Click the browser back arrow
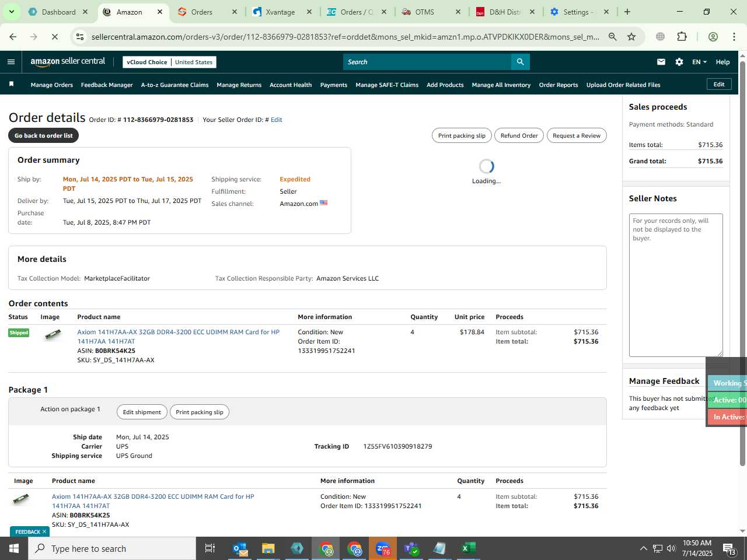 (x=13, y=37)
